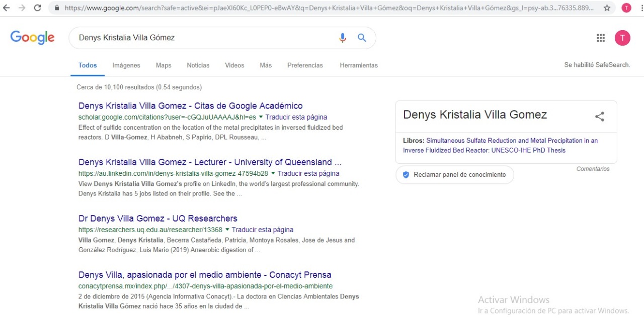Click the blue magnifier search icon
The width and height of the screenshot is (644, 320).
(x=362, y=38)
